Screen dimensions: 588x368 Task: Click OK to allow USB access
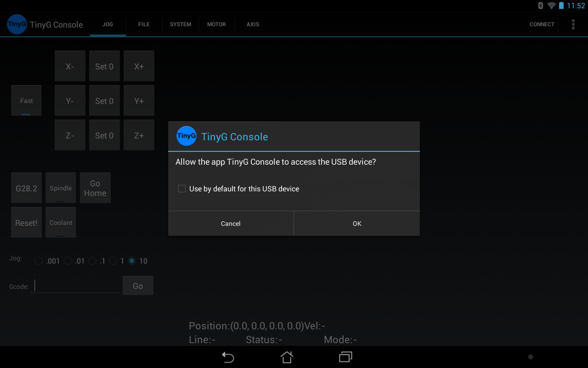tap(357, 224)
